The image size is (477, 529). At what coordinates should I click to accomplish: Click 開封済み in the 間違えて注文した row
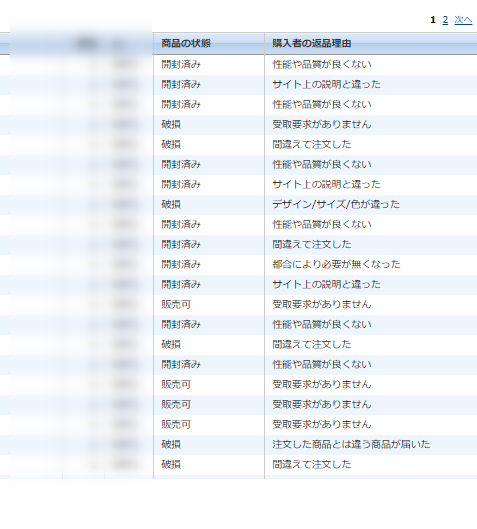click(x=181, y=245)
